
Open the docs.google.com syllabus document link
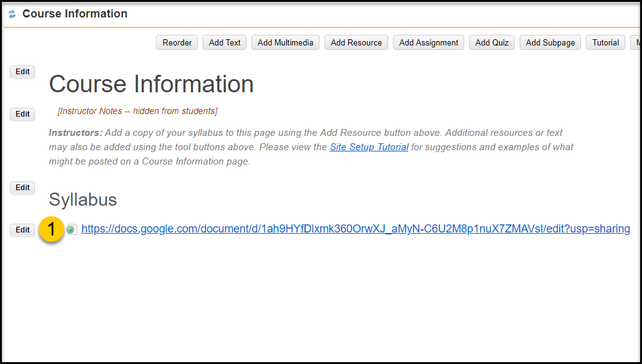coord(356,229)
